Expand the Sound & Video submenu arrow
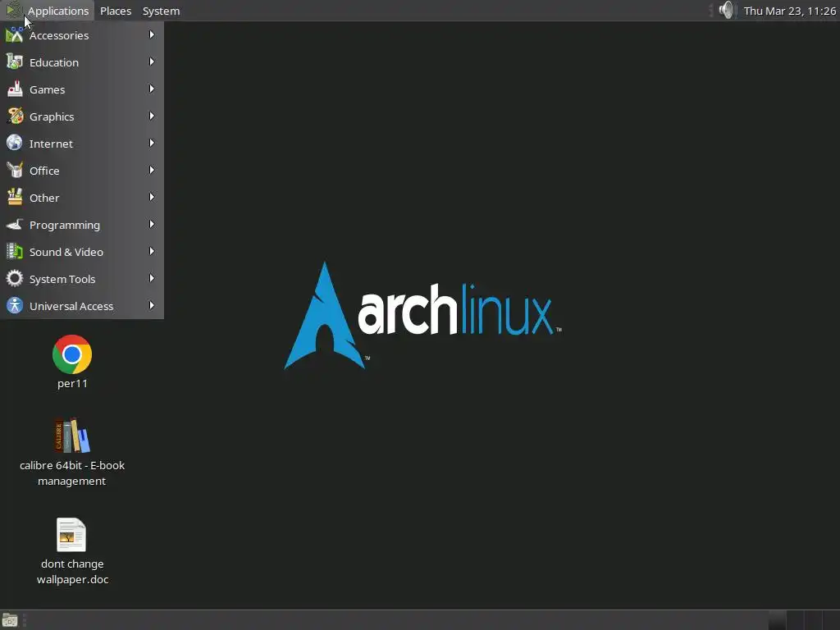Viewport: 840px width, 630px height. (x=152, y=251)
